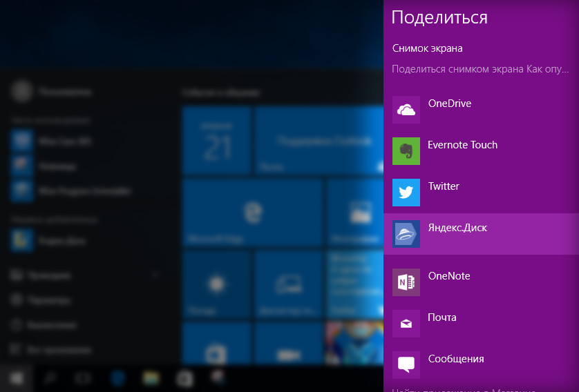Choose the Почта text label
Image resolution: width=579 pixels, height=392 pixels.
[442, 317]
